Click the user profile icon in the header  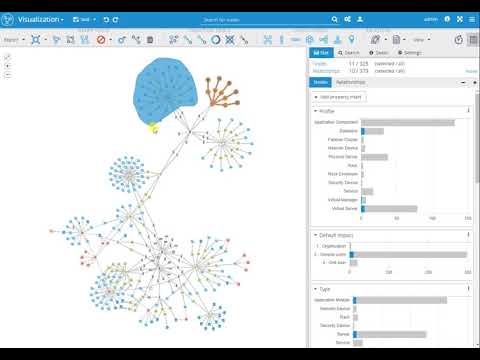coord(360,19)
